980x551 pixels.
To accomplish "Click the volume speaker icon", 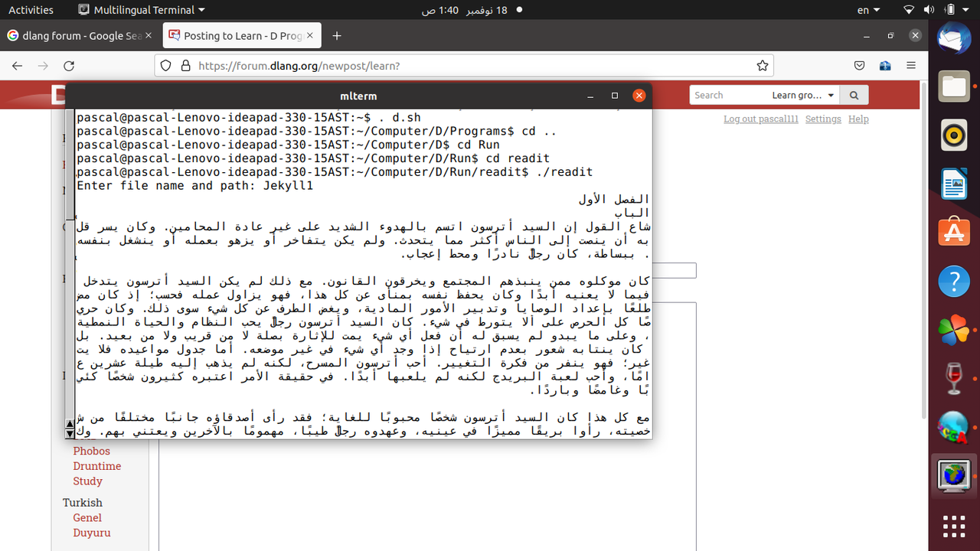I will click(929, 10).
